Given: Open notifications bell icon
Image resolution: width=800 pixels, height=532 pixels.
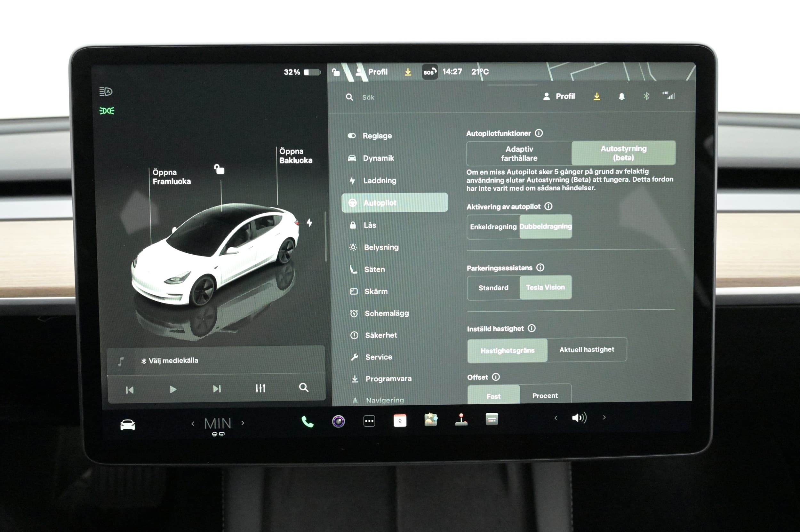Looking at the screenshot, I should click(x=621, y=96).
